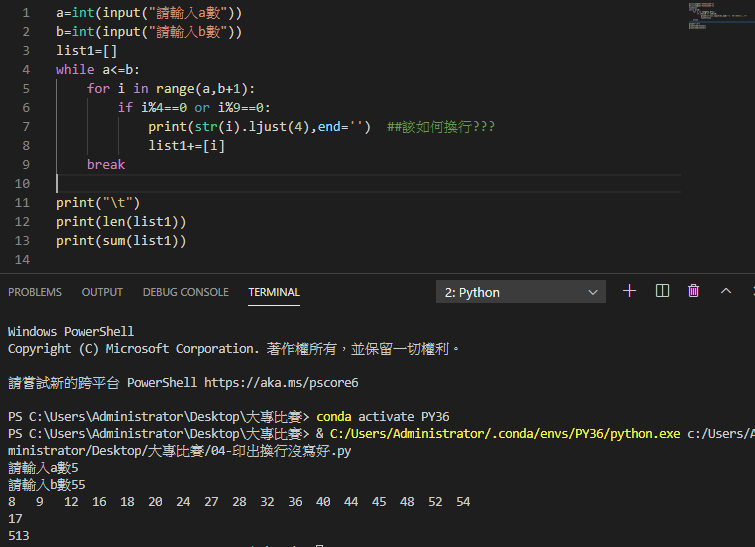Click line number 10 in the gutter

[22, 183]
